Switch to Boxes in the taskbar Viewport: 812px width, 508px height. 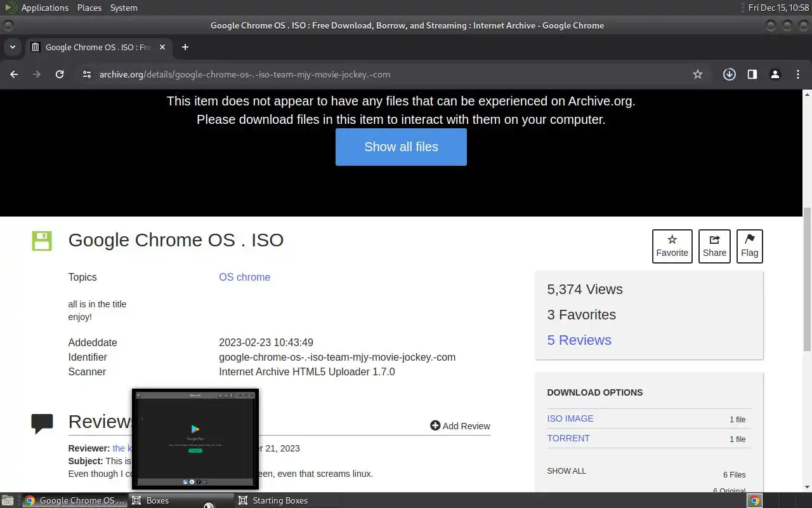[x=181, y=500]
